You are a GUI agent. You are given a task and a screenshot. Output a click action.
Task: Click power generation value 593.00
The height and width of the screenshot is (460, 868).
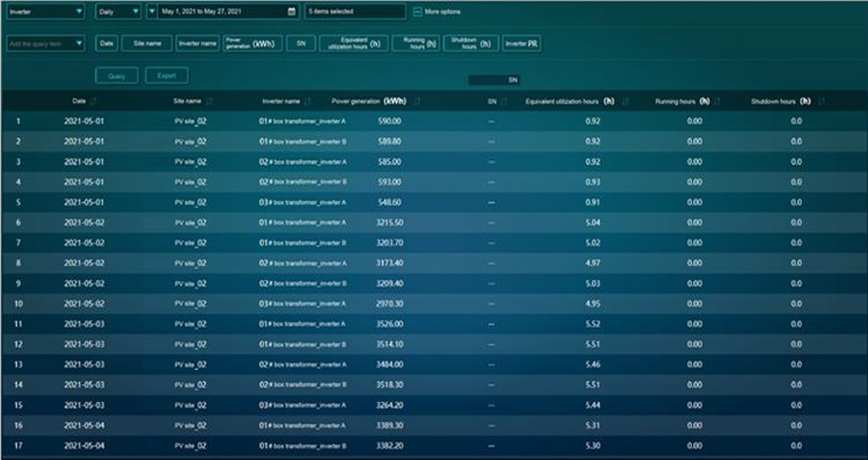point(390,182)
